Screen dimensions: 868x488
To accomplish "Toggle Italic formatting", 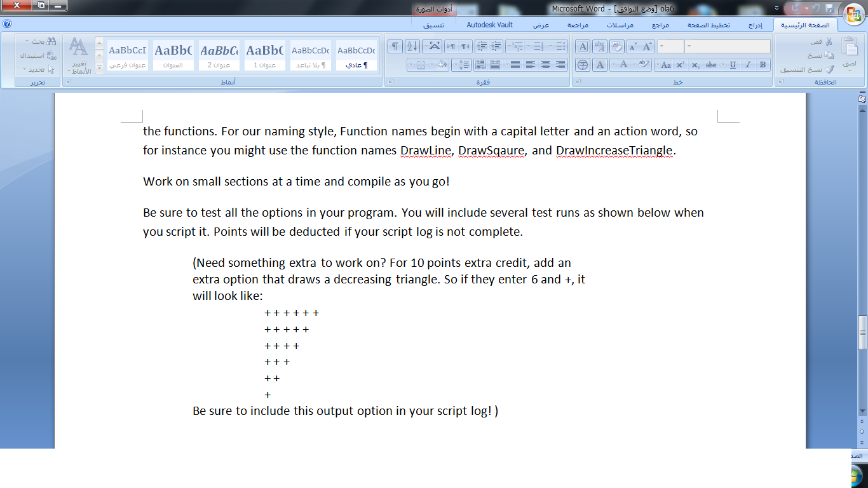I will (x=748, y=64).
